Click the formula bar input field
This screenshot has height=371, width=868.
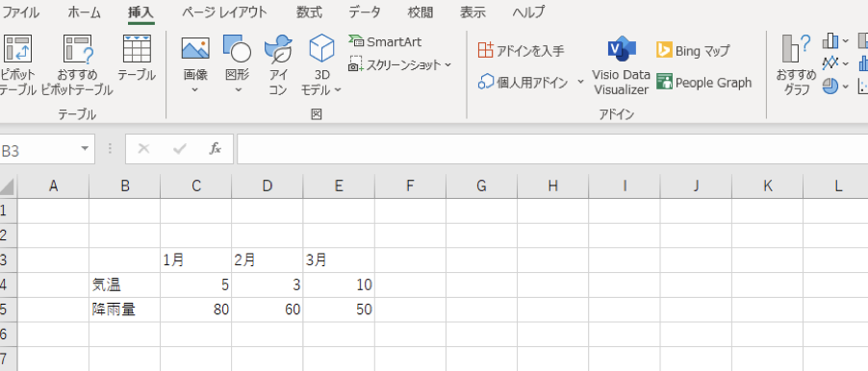coord(552,149)
